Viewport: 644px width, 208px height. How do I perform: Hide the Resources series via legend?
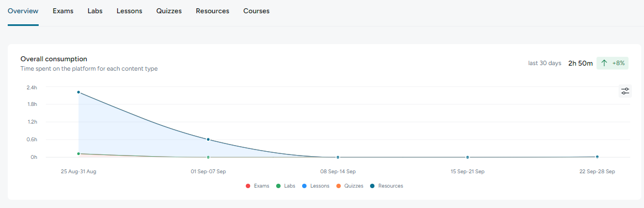pos(387,186)
